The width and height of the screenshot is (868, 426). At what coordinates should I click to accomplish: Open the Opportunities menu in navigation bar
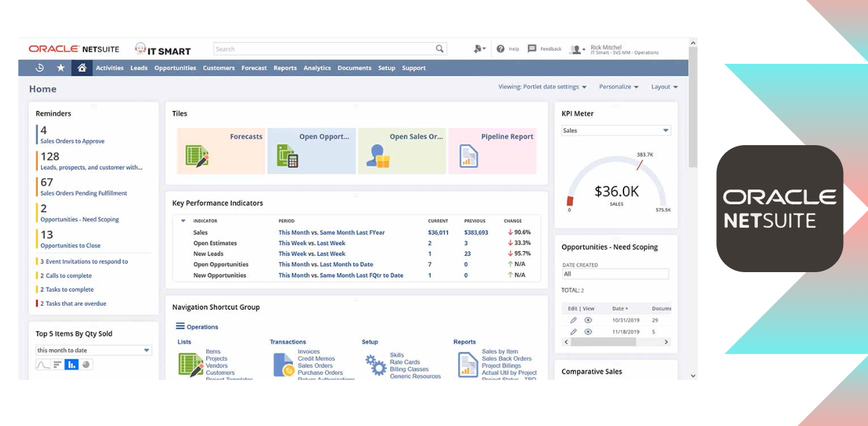click(x=175, y=68)
